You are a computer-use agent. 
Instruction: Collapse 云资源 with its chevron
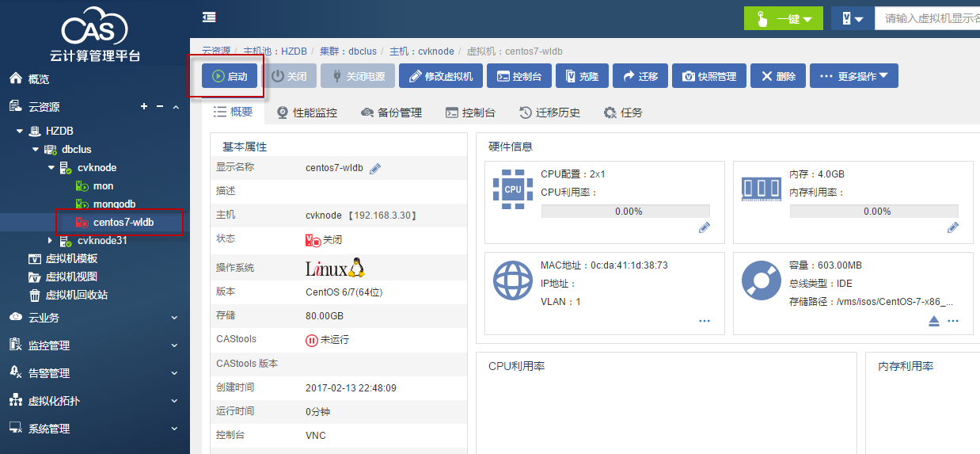pos(175,106)
